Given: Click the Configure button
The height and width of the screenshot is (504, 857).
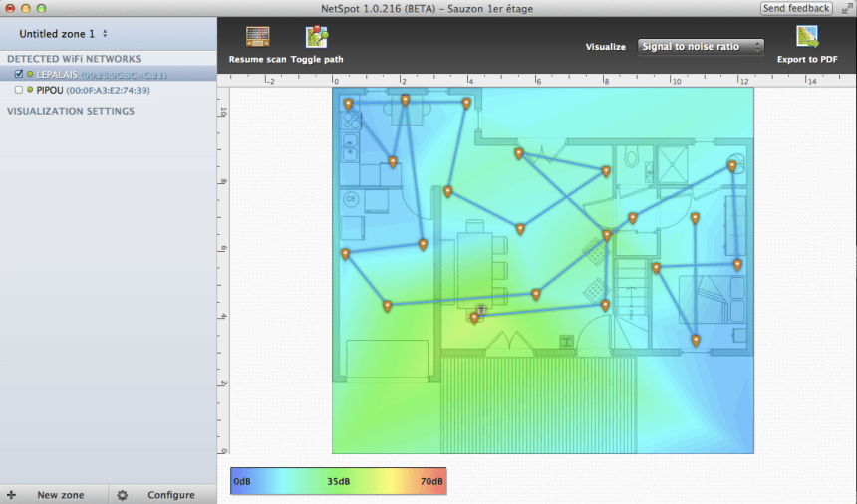Looking at the screenshot, I should pyautogui.click(x=170, y=495).
